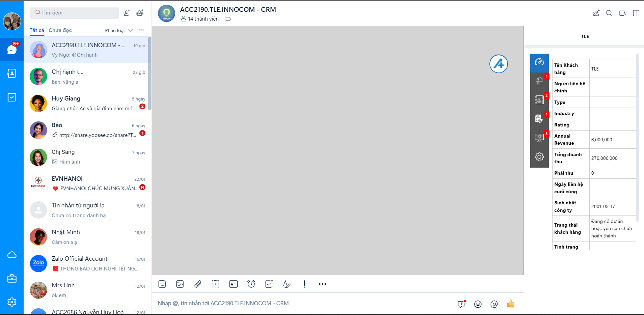Create a reminder with clock icon
Viewport: 644px width, 315px height.
[x=251, y=284]
